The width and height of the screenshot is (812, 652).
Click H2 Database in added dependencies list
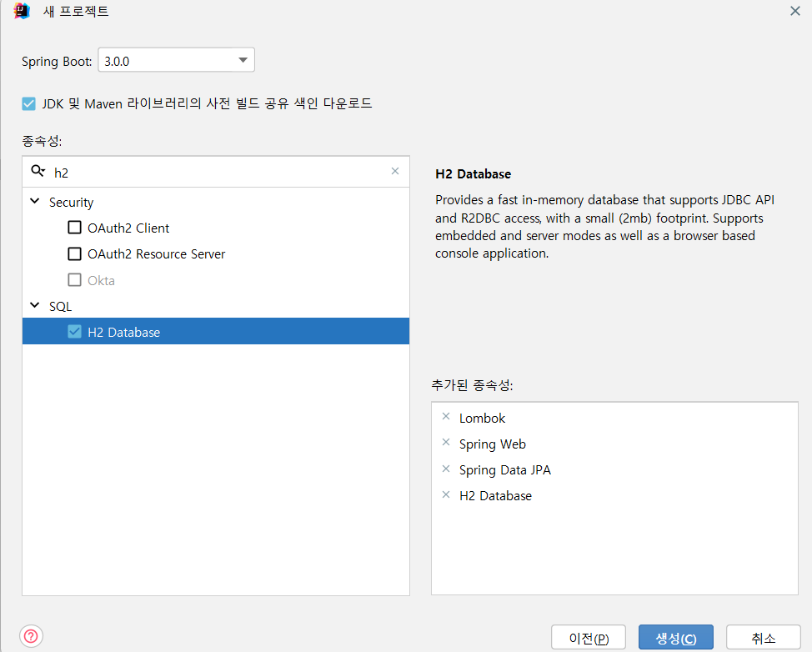(x=495, y=495)
